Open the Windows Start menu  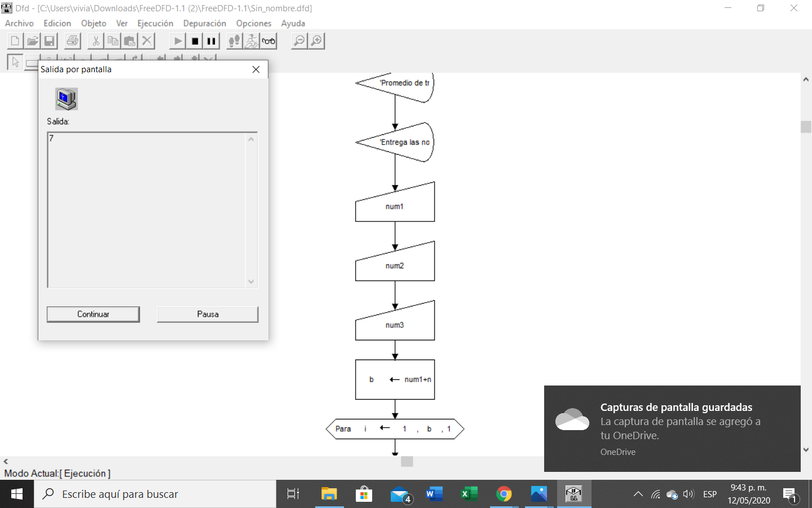coord(17,494)
